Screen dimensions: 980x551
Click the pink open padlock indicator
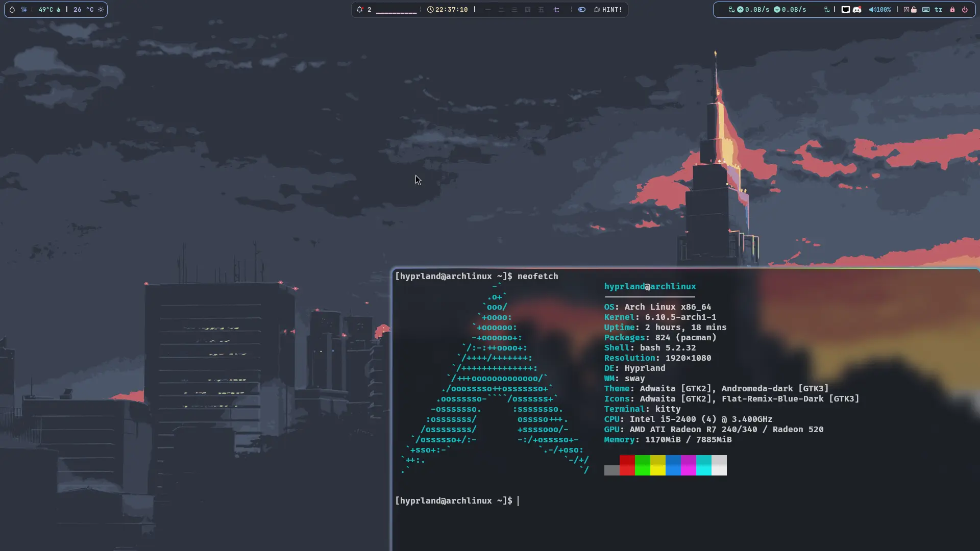[x=914, y=10]
